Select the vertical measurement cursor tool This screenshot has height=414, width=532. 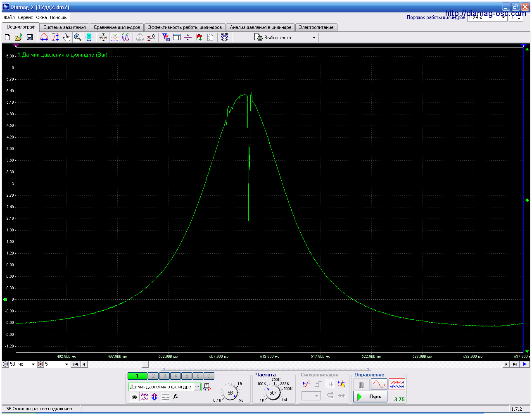(x=55, y=38)
